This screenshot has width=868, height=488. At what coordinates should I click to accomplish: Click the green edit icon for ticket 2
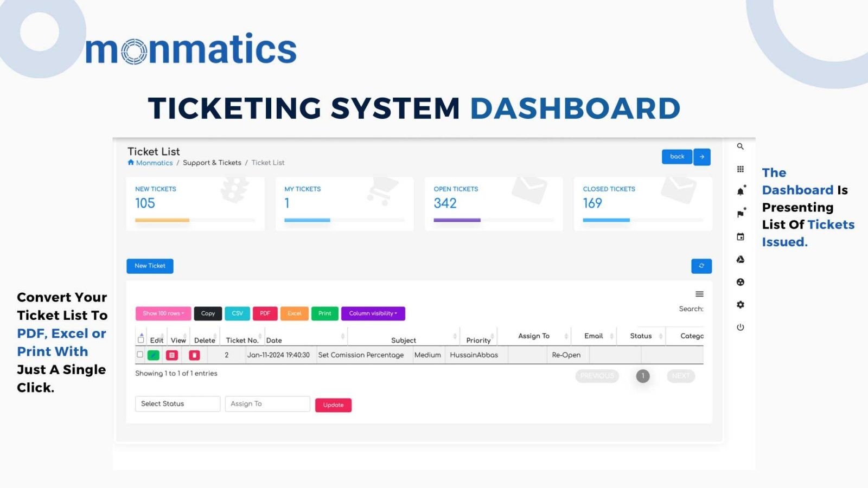154,355
